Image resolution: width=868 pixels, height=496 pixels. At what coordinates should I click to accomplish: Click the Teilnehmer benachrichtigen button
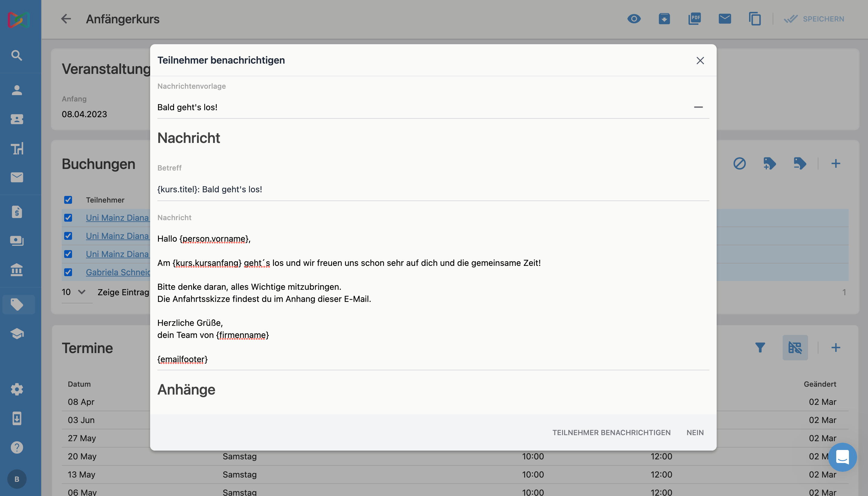click(611, 433)
